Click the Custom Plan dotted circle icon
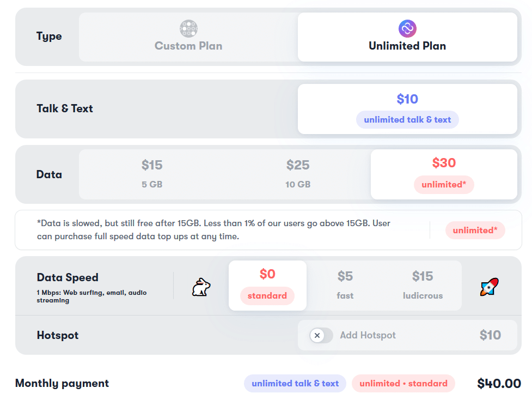This screenshot has height=400, width=532. point(188,28)
